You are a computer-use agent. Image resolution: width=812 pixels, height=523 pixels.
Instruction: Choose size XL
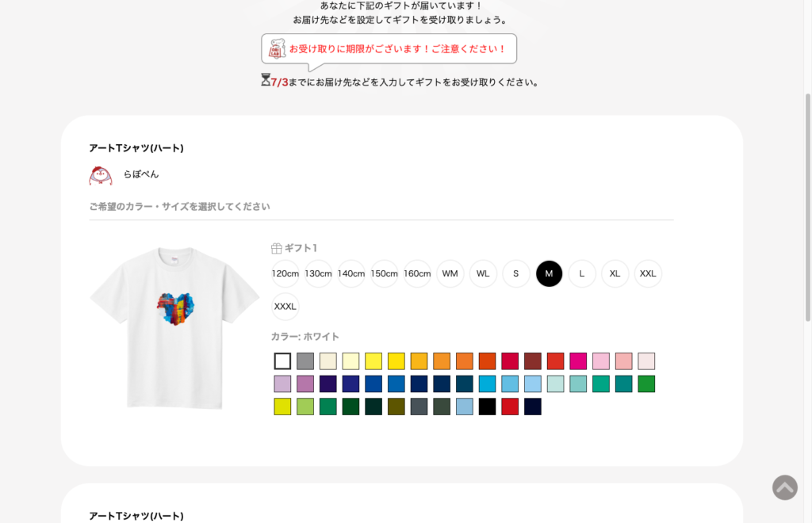(615, 274)
